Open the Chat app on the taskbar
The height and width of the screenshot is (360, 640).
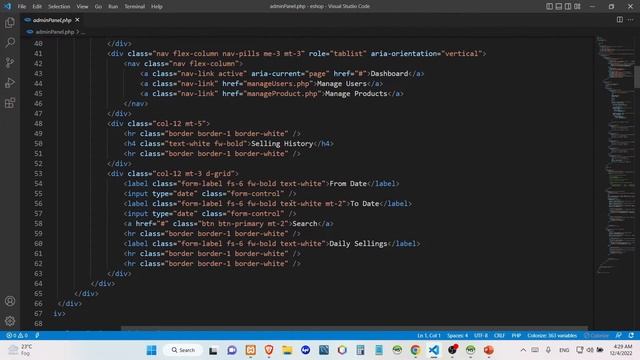(x=232, y=350)
